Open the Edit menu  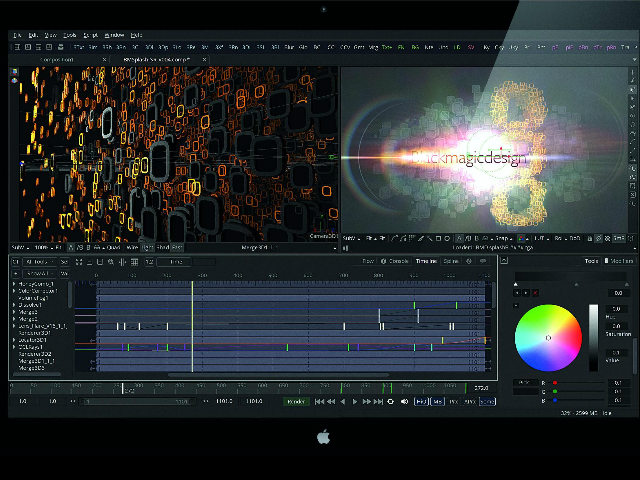33,36
